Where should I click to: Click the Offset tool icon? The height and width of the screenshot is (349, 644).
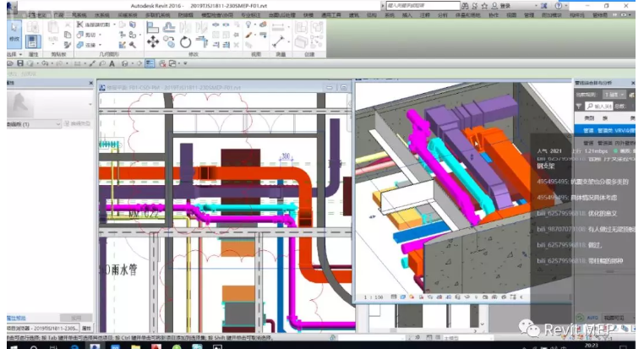[x=168, y=25]
